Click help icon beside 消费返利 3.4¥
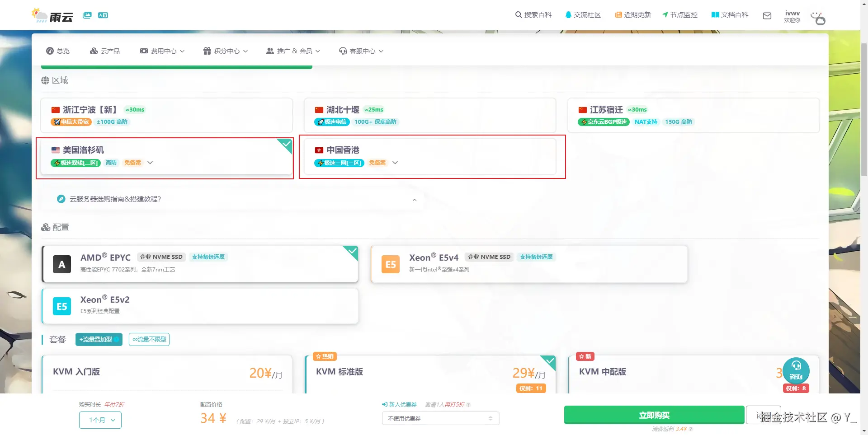This screenshot has height=435, width=868. [691, 429]
